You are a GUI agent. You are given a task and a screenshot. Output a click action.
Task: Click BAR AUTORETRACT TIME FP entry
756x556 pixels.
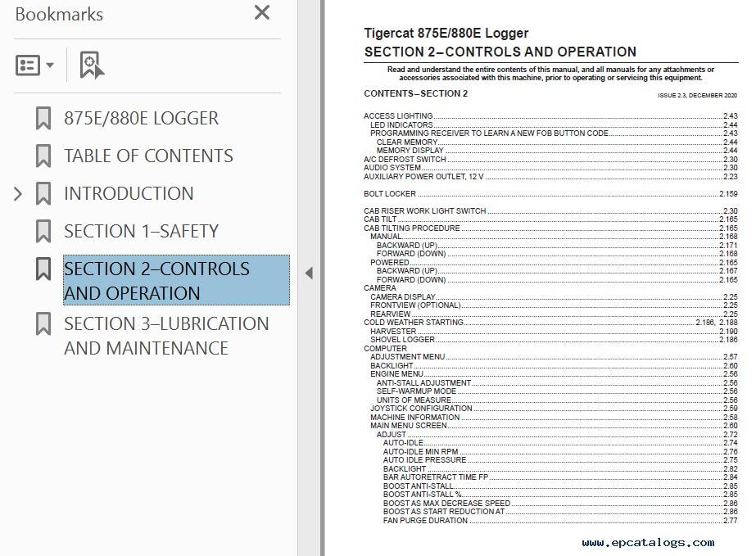560,477
